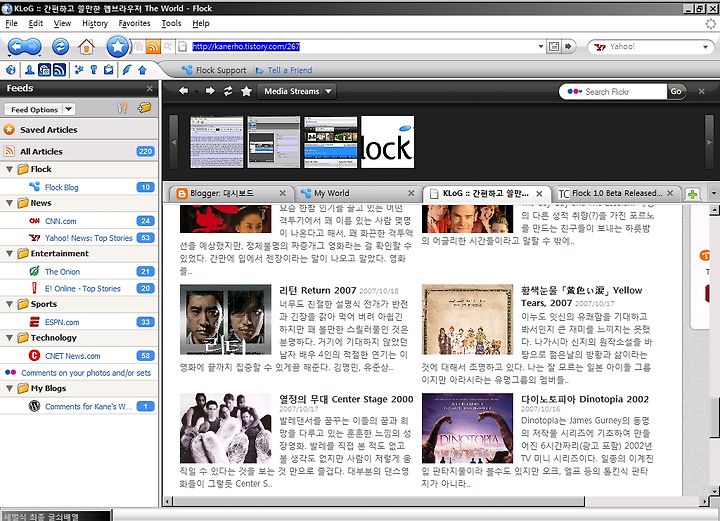
Task: Switch to the Flock 1.0 Beta Released tab
Action: (x=617, y=194)
